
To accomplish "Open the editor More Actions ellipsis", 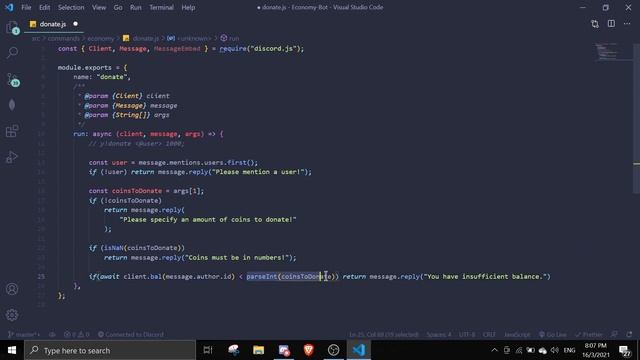I will pyautogui.click(x=627, y=24).
